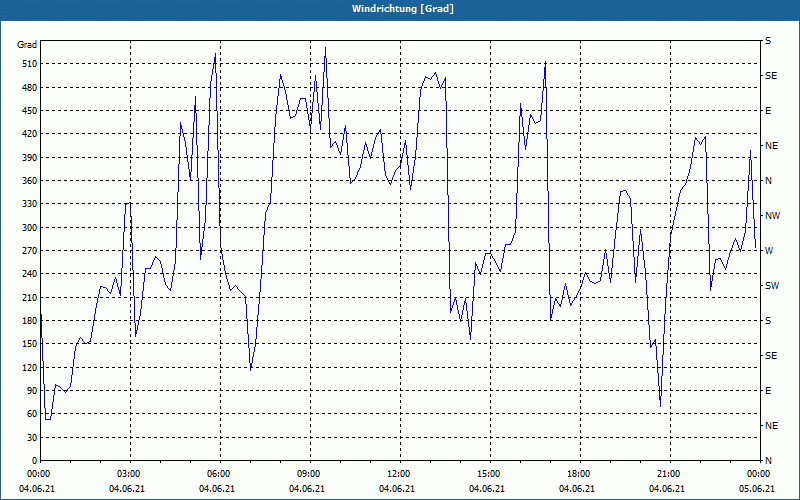Viewport: 800px width, 500px height.
Task: Pick the 120 y-axis value
Action: pos(30,367)
